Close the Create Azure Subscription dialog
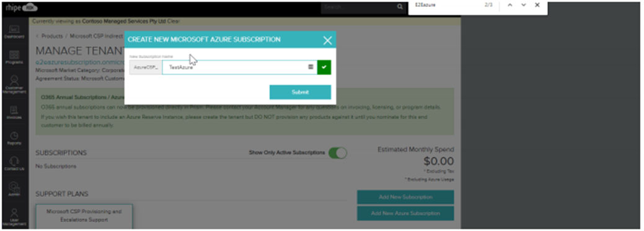This screenshot has height=231, width=644. [x=327, y=40]
